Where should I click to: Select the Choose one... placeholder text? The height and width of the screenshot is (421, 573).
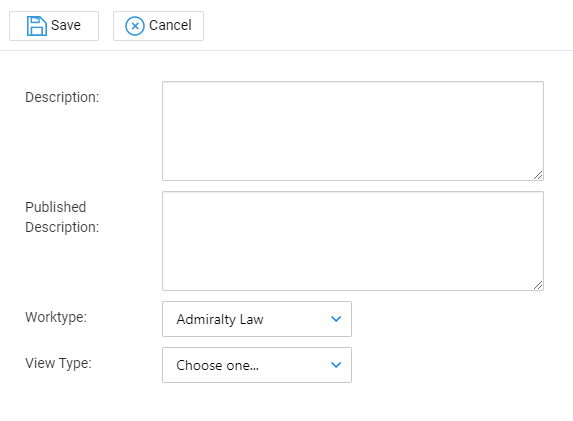tap(217, 365)
